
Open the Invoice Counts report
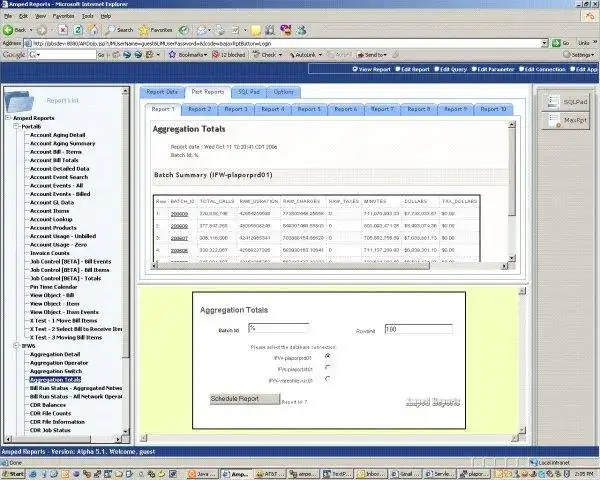tap(50, 253)
